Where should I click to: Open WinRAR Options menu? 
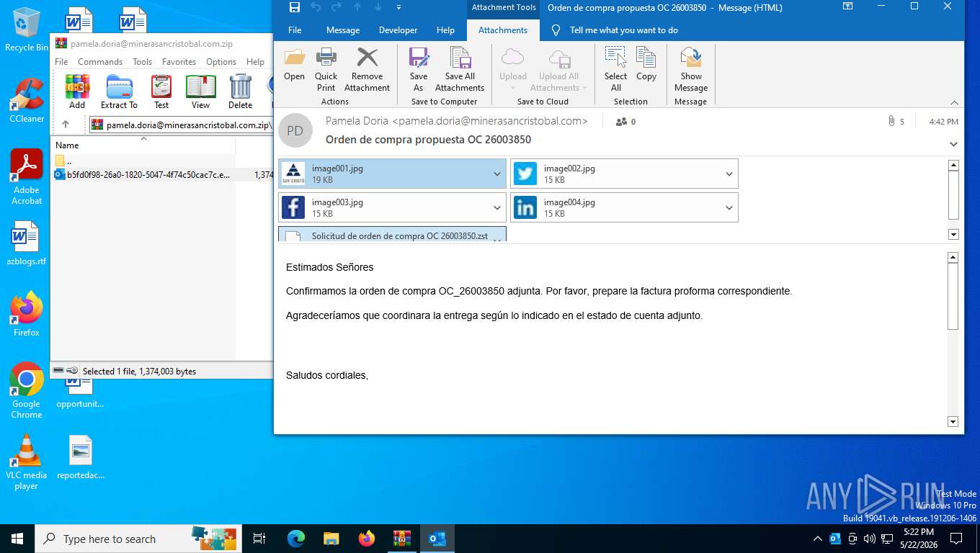coord(221,62)
